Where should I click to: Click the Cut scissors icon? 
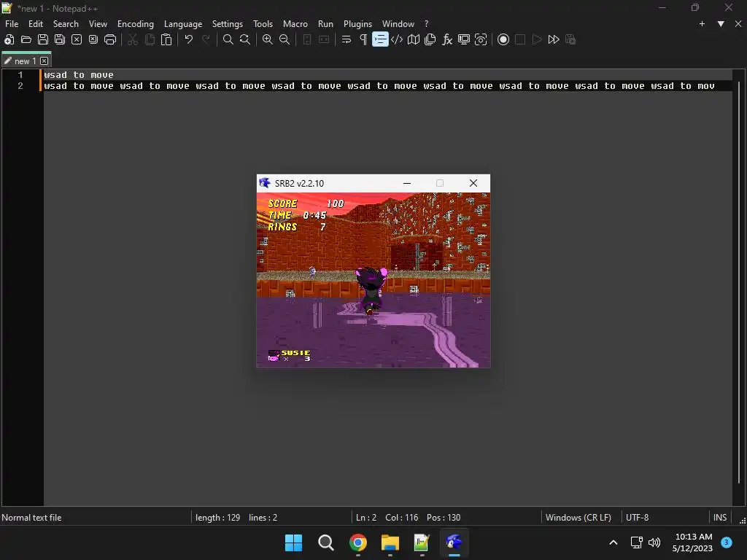[x=133, y=39]
